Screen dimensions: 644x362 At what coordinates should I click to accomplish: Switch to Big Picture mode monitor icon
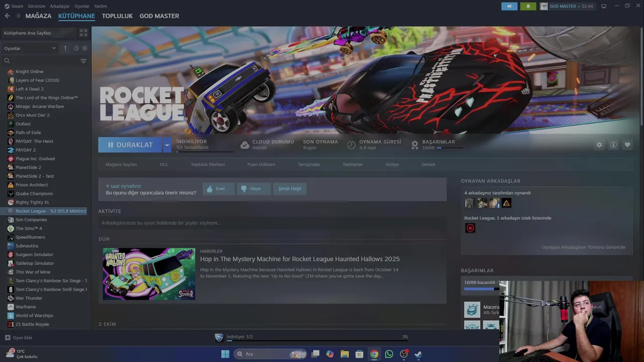(604, 6)
